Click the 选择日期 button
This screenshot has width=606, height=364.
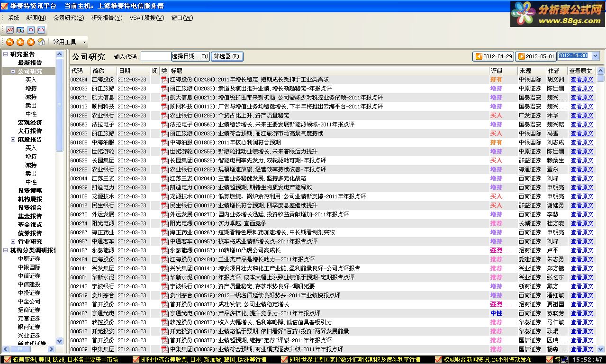click(190, 56)
